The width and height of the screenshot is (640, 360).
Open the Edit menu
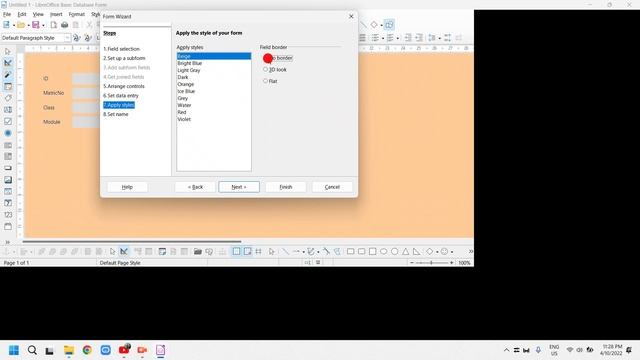[22, 14]
